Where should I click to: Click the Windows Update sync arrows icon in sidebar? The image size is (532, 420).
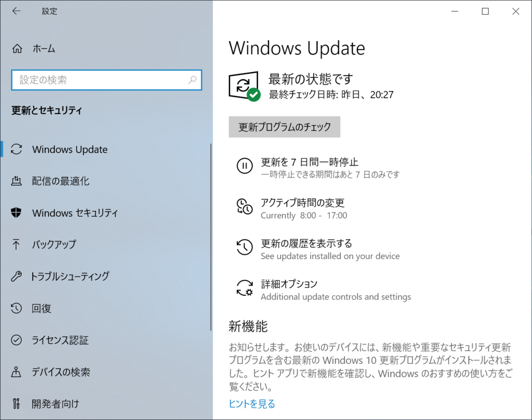[x=16, y=150]
